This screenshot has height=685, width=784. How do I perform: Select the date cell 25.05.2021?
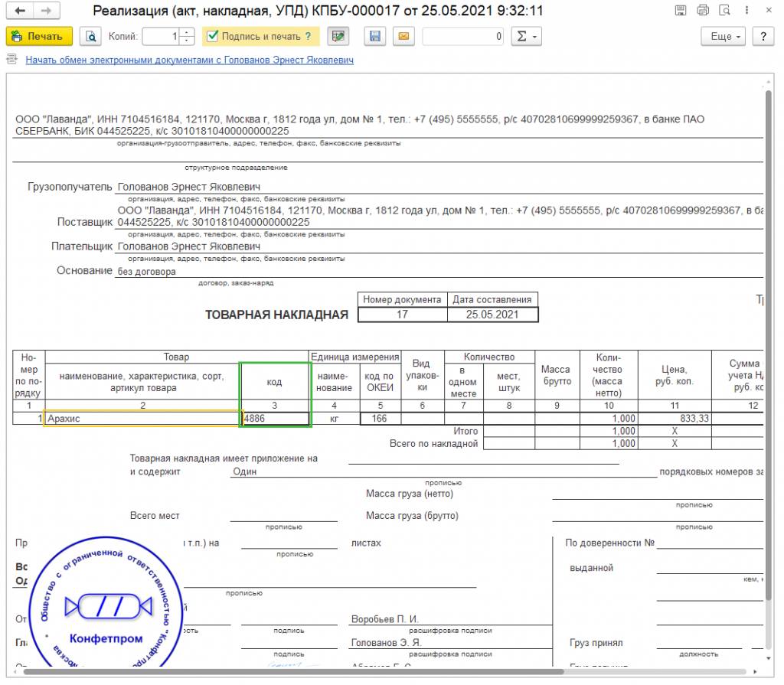(x=492, y=315)
